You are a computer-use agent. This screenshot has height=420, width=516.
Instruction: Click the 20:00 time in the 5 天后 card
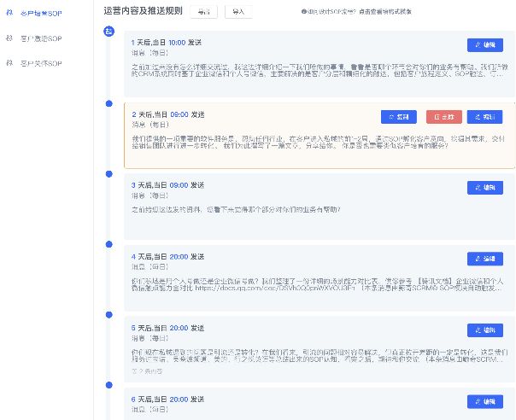(x=179, y=328)
